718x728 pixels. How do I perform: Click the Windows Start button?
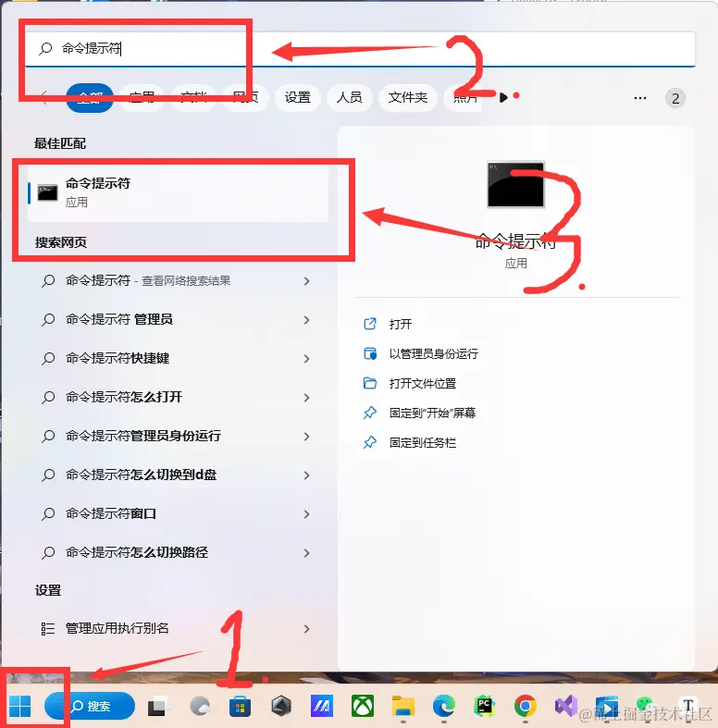(19, 706)
